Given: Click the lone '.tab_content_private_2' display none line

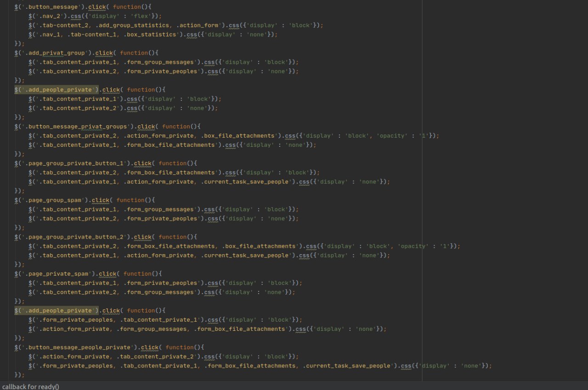Looking at the screenshot, I should [x=123, y=108].
